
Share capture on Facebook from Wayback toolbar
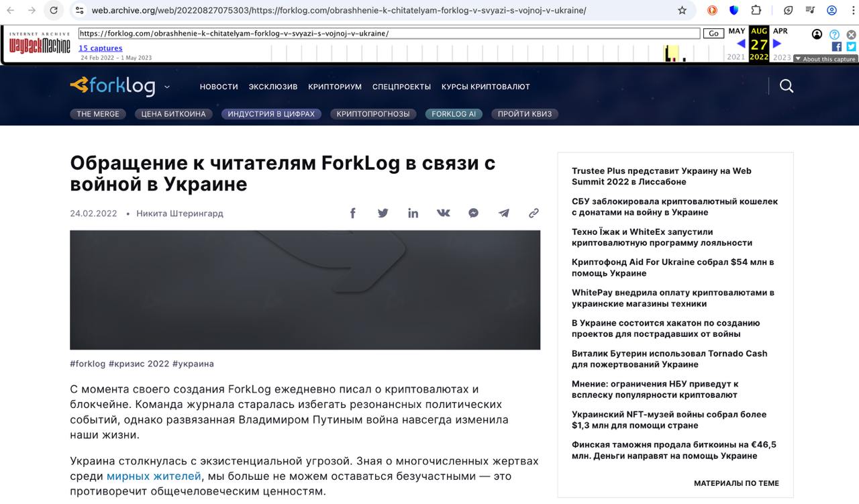[x=836, y=47]
